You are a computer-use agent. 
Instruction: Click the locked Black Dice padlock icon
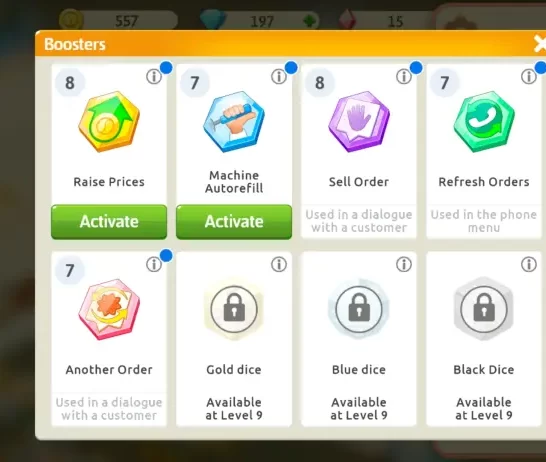(x=484, y=309)
